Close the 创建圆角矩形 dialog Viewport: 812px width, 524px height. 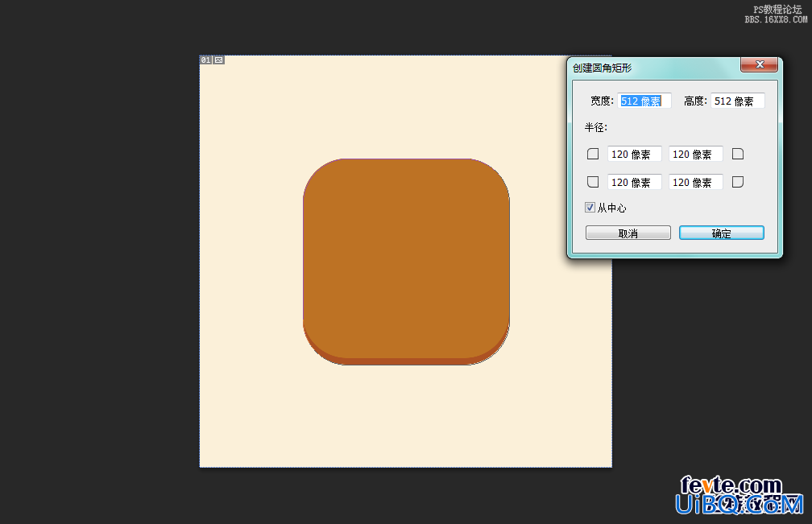pyautogui.click(x=759, y=64)
